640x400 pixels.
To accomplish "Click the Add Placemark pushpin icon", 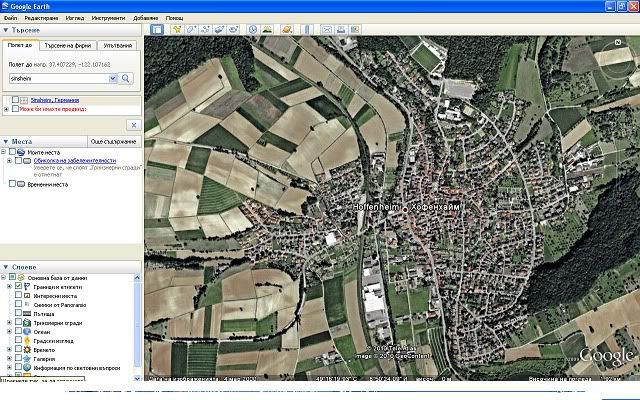I will 176,30.
